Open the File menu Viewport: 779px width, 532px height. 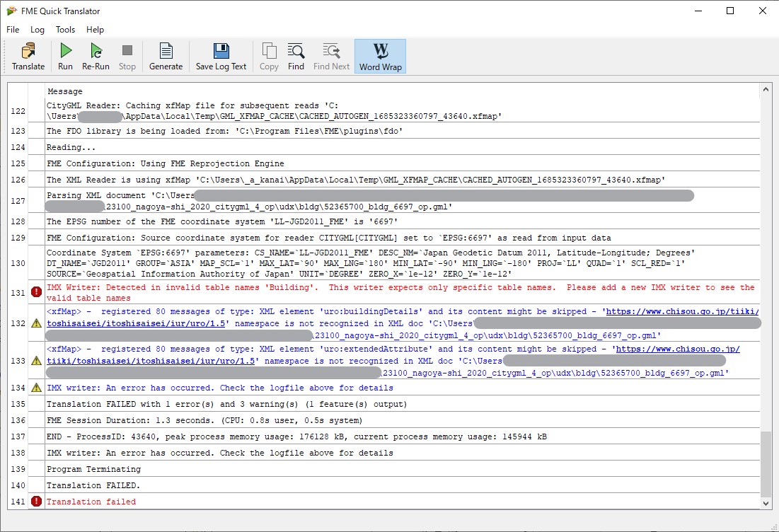click(x=12, y=30)
